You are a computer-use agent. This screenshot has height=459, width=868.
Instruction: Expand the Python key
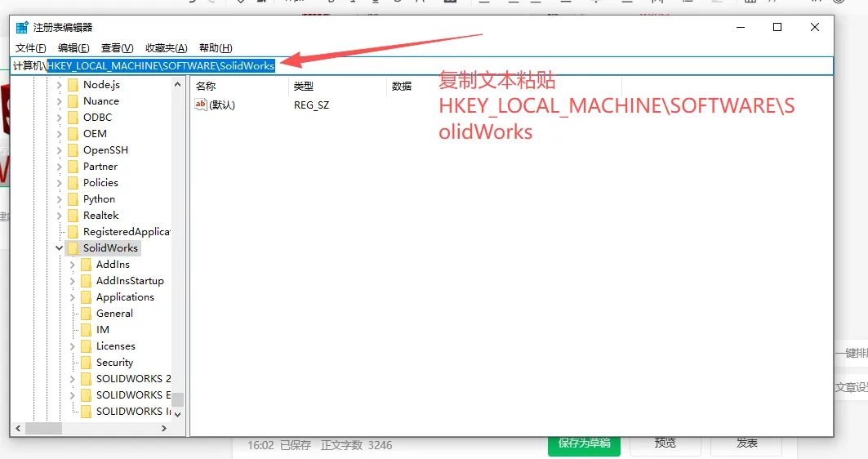[x=60, y=199]
